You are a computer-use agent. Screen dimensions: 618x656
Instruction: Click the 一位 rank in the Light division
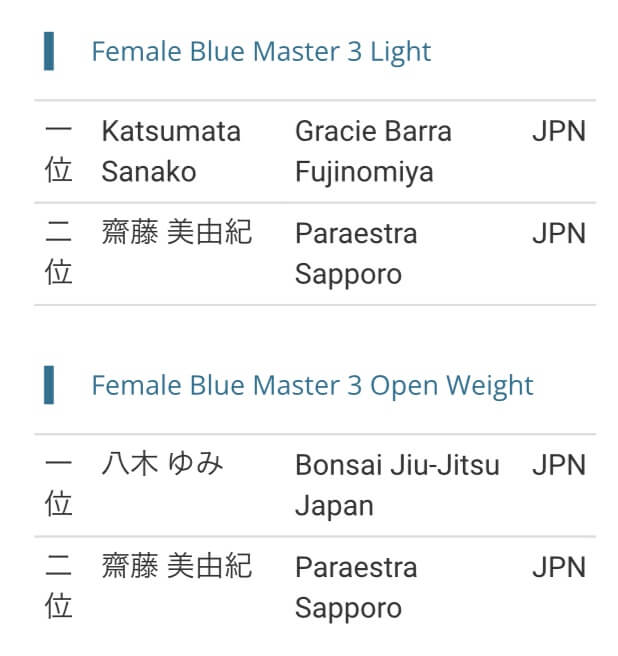(59, 151)
